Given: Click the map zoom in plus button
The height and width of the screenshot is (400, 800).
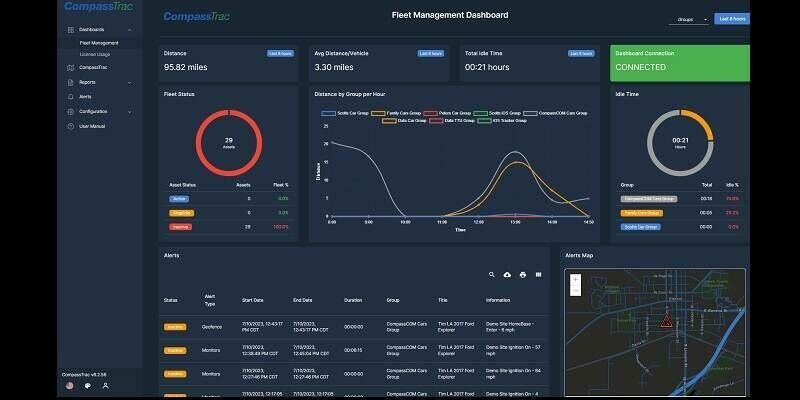Looking at the screenshot, I should tap(576, 280).
